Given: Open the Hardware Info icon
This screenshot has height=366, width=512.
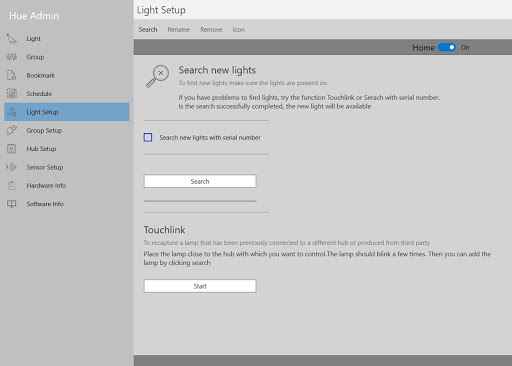Looking at the screenshot, I should coord(12,185).
